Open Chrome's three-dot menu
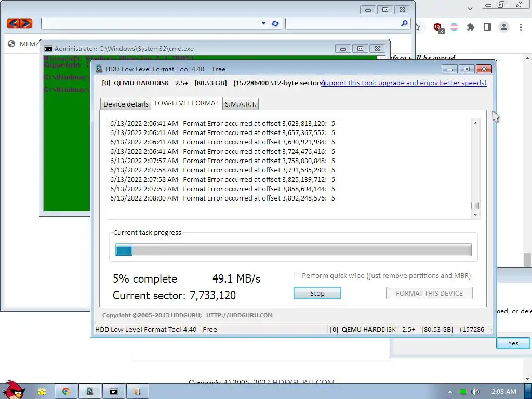Screen dimensions: 532x399 [521, 27]
